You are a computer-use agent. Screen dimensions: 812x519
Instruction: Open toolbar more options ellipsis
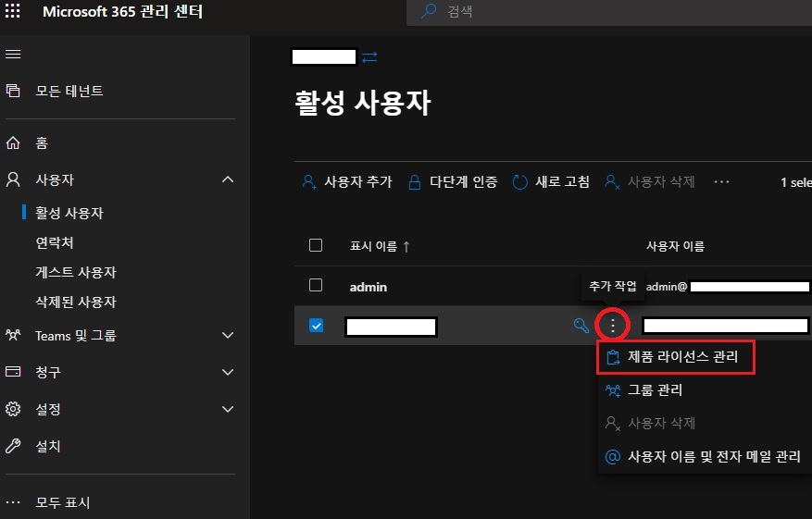coord(721,181)
